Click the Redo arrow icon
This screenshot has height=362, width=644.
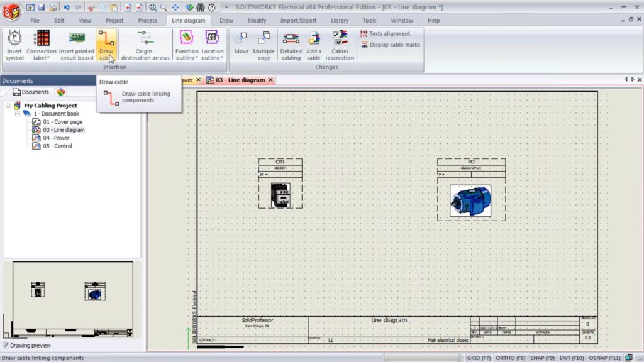point(78,8)
